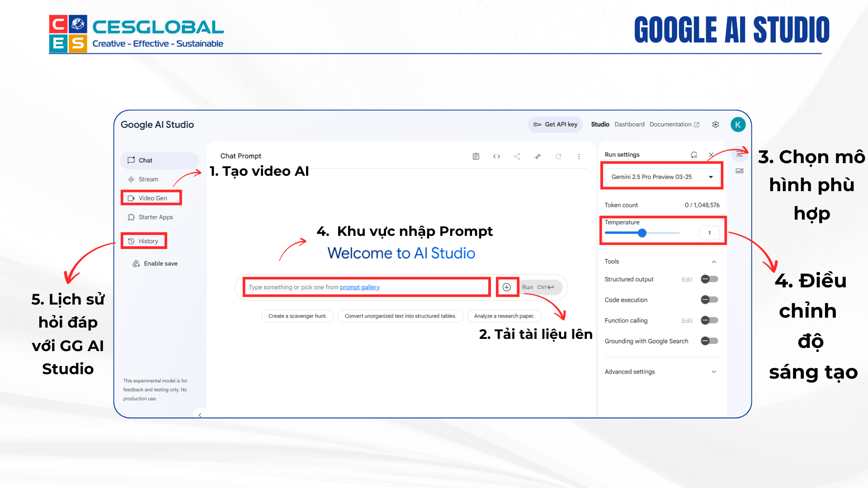Click the prompt input field

point(367,287)
